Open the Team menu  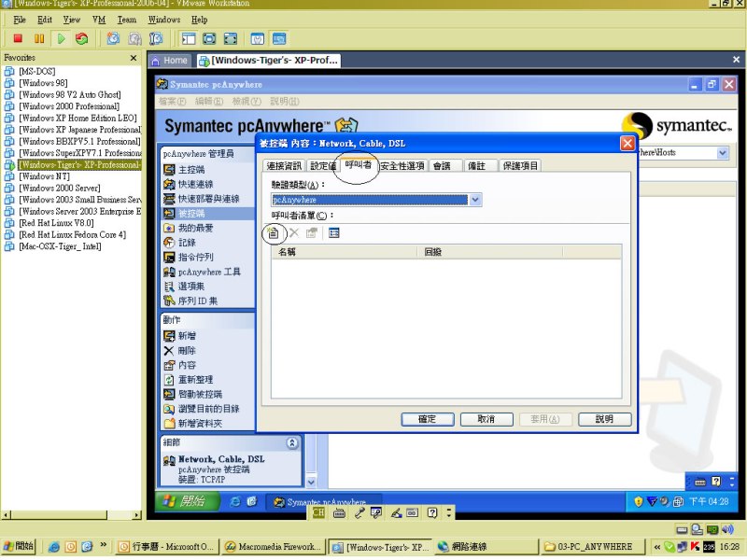[127, 20]
